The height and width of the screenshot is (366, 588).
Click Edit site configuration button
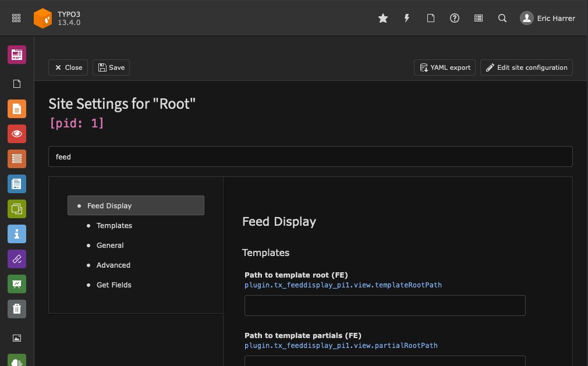coord(526,67)
